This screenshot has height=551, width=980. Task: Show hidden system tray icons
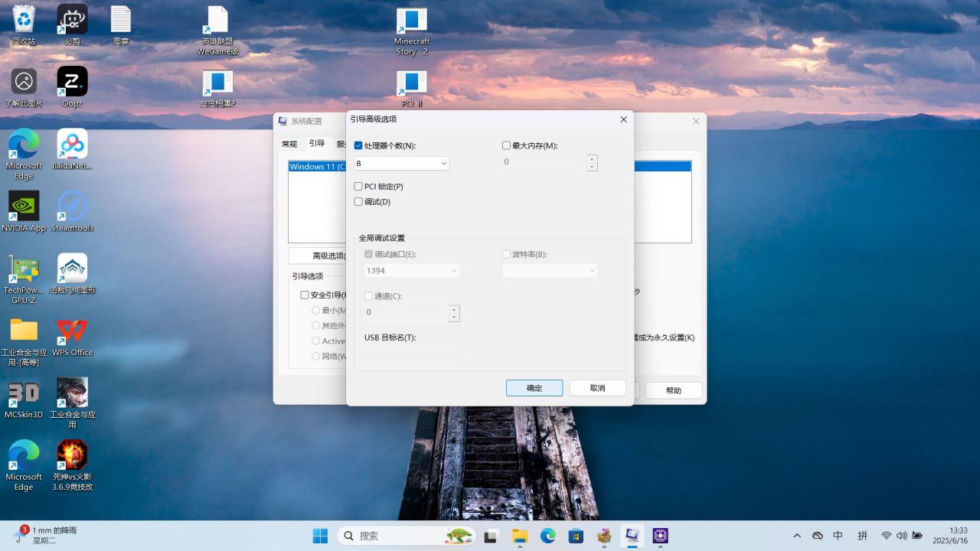[797, 536]
